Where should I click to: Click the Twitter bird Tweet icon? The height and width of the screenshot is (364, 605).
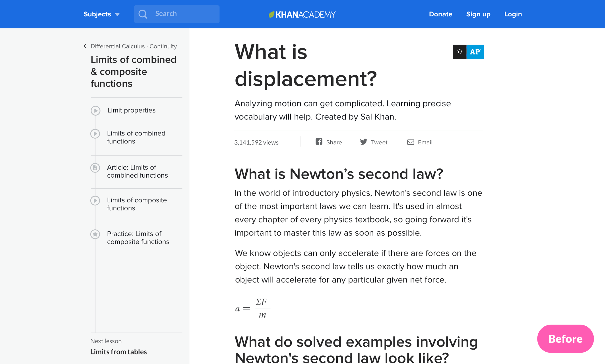click(363, 141)
